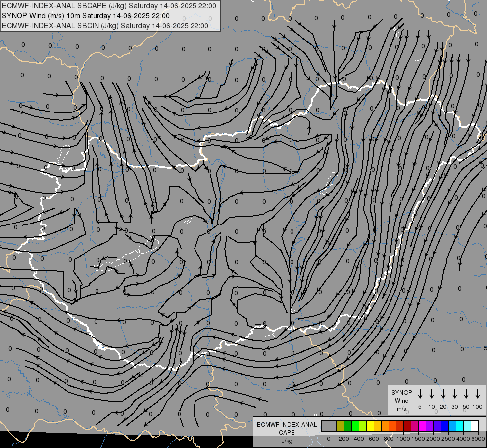Click the wind arrow above the 100 label
Screen dimensions: 487x448
pyautogui.click(x=478, y=393)
